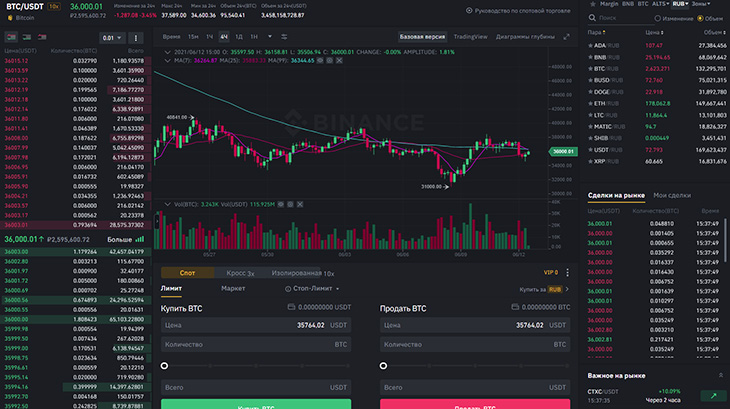
Task: Select the Объем radio option
Action: [x=700, y=19]
